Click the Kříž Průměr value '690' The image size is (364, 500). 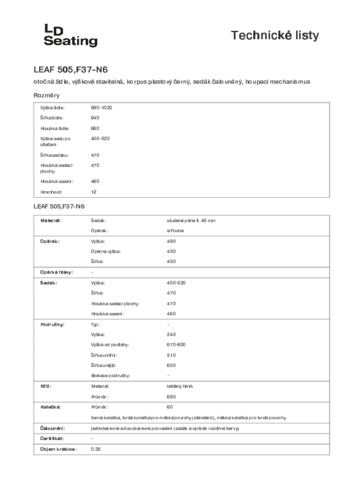point(171,397)
